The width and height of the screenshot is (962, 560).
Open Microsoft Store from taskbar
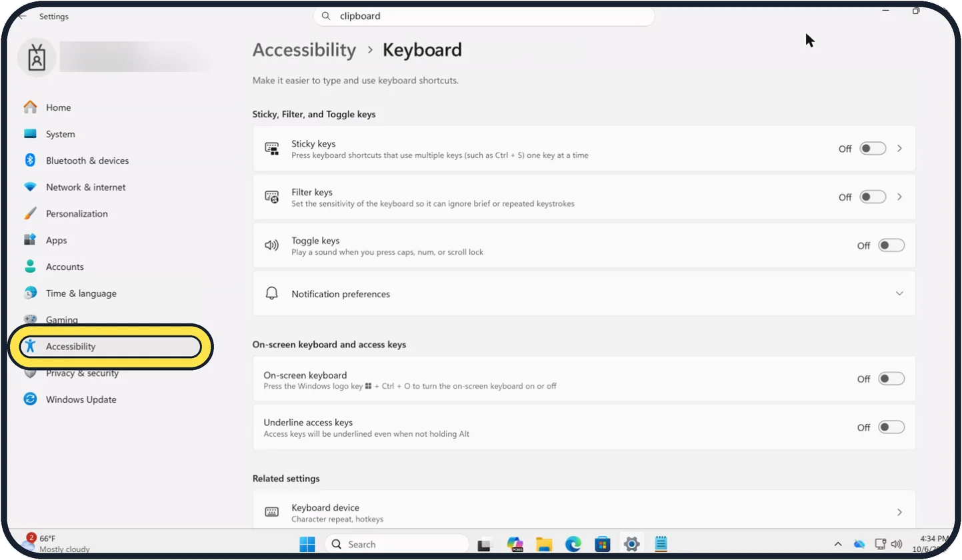pos(603,544)
